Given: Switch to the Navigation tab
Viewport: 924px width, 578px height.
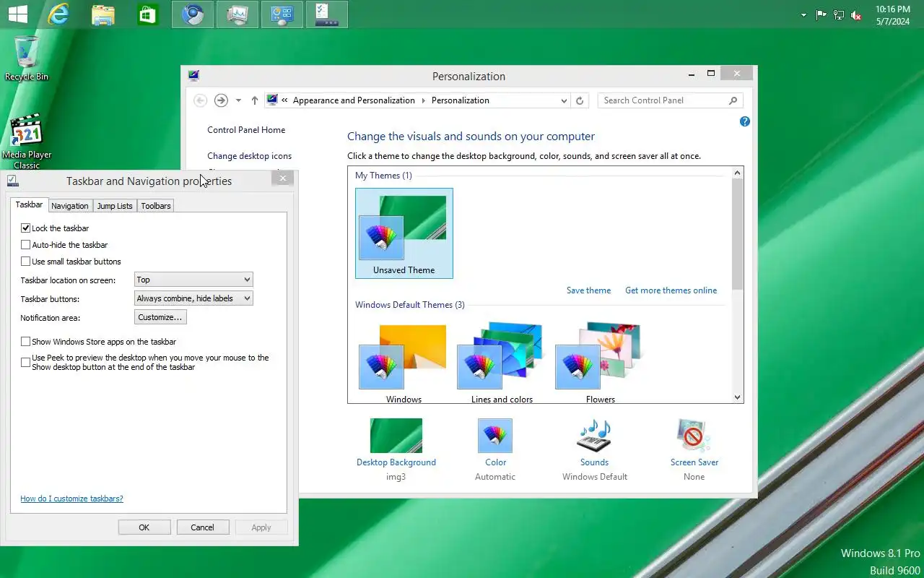Looking at the screenshot, I should 70,206.
